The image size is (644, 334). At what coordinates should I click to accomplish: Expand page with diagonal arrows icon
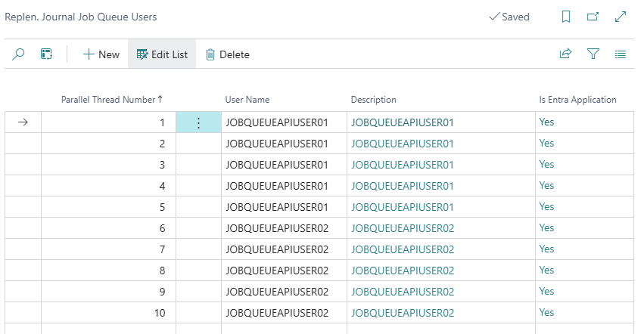[621, 17]
